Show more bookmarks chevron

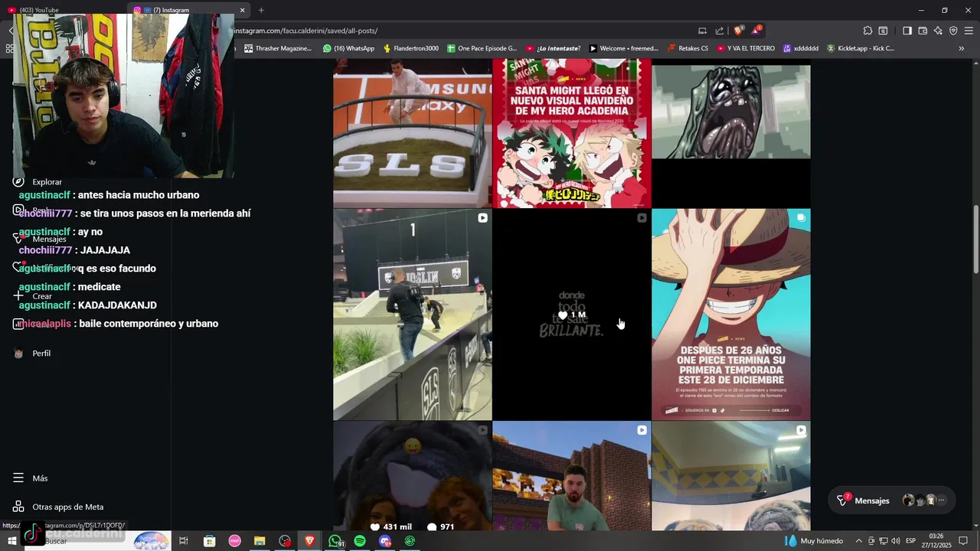[x=962, y=48]
